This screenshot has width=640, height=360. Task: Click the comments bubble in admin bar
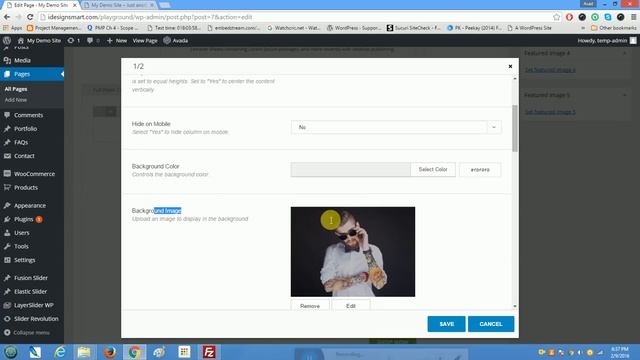click(x=90, y=40)
